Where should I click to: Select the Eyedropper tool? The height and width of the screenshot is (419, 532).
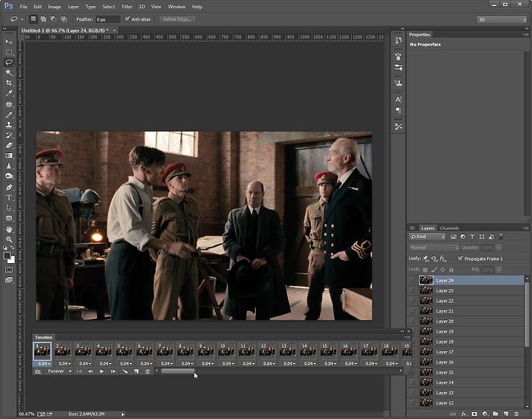tap(9, 93)
